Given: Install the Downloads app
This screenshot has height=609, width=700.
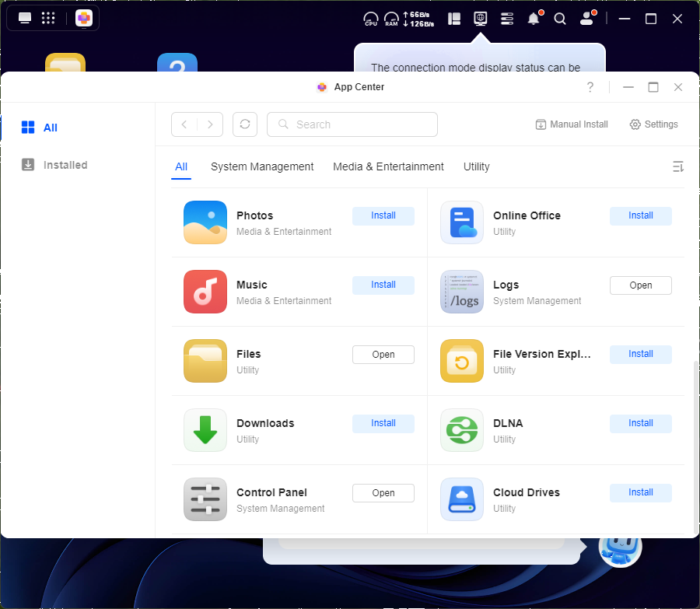Looking at the screenshot, I should (x=383, y=423).
